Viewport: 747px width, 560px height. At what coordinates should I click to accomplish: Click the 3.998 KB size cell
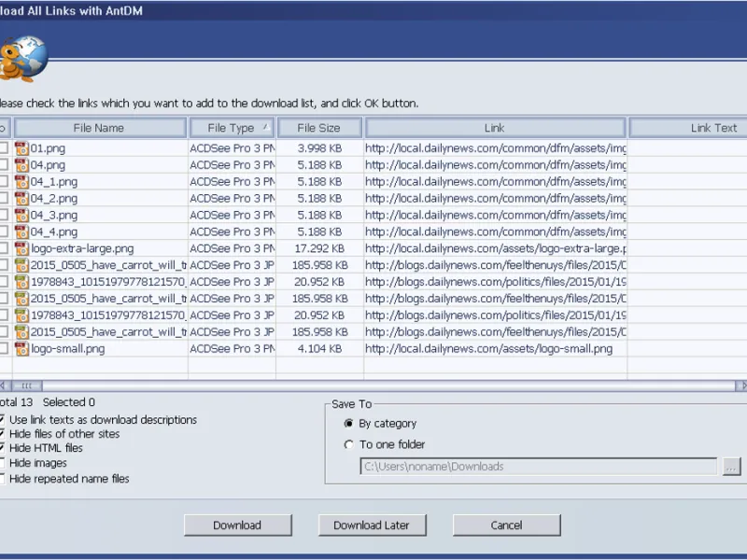pyautogui.click(x=319, y=148)
